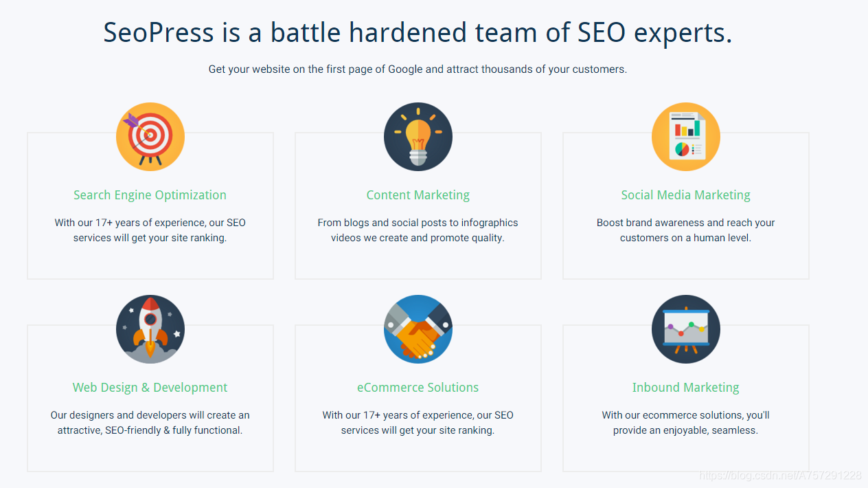Click the handshake eCommerce icon
The width and height of the screenshot is (868, 488).
pos(418,329)
